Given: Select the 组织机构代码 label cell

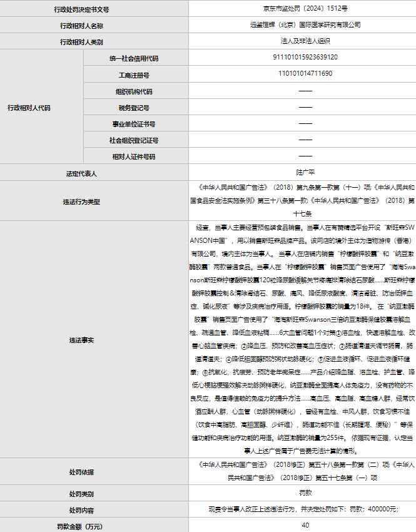Looking at the screenshot, I should (x=134, y=91).
